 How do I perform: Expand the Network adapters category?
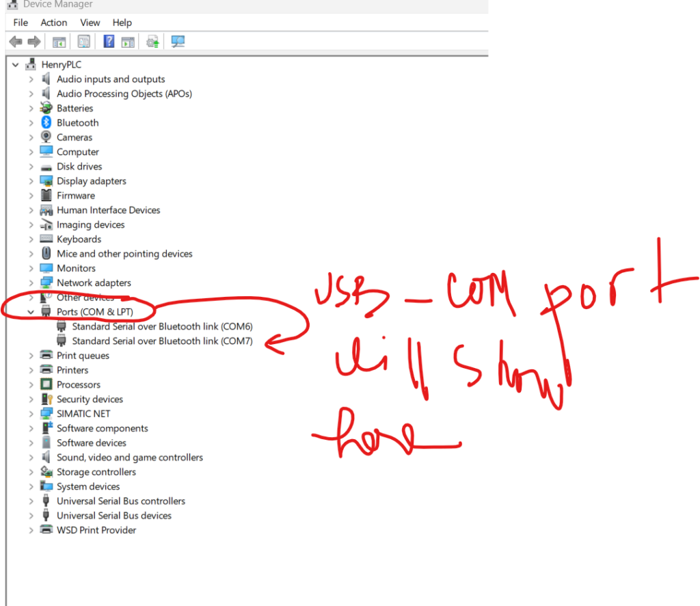pyautogui.click(x=31, y=283)
